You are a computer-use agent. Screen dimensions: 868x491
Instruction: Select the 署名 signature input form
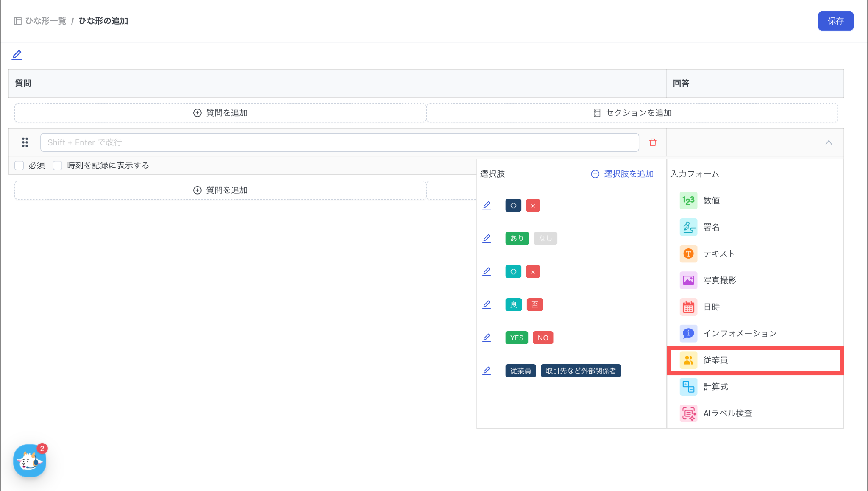[712, 227]
